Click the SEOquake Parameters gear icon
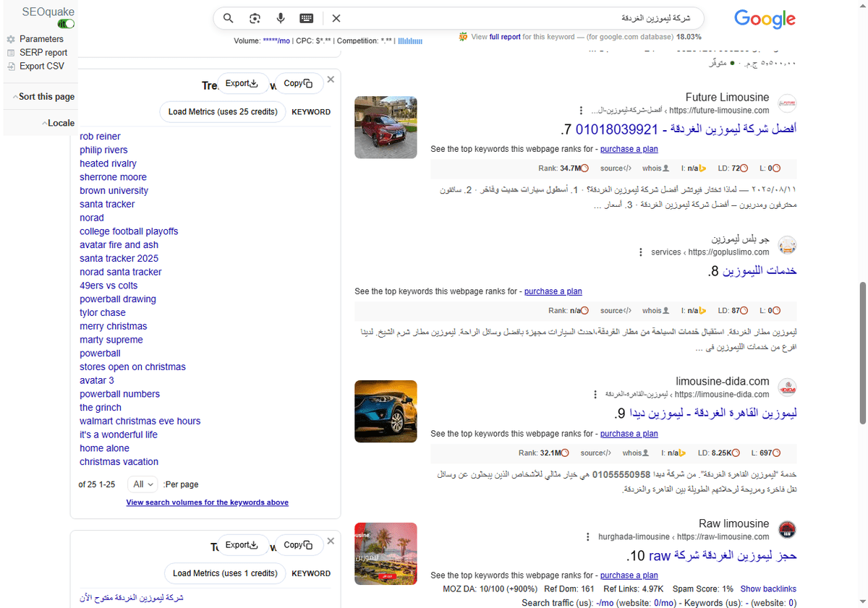The width and height of the screenshot is (868, 608). coord(10,38)
